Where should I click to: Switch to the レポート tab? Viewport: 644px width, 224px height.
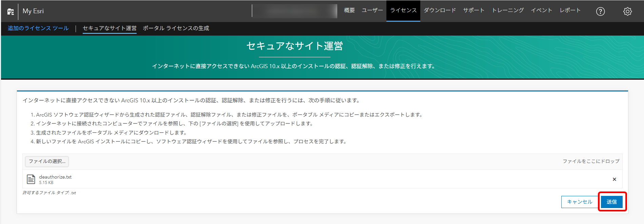pos(570,11)
